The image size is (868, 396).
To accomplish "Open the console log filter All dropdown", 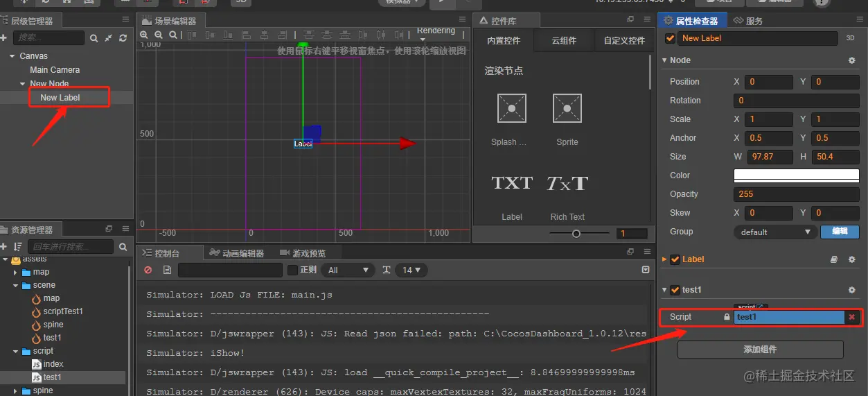I will pos(348,270).
